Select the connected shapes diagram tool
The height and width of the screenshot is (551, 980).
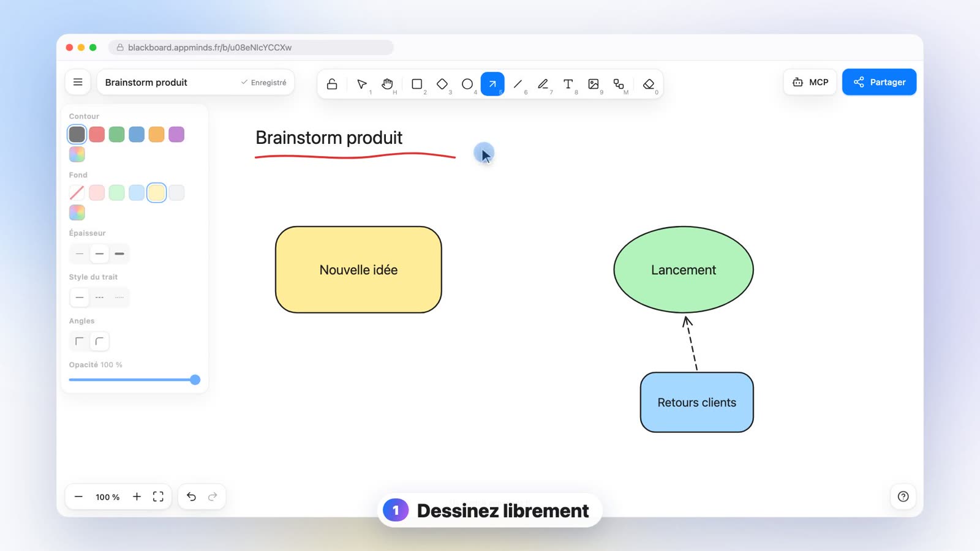[619, 84]
